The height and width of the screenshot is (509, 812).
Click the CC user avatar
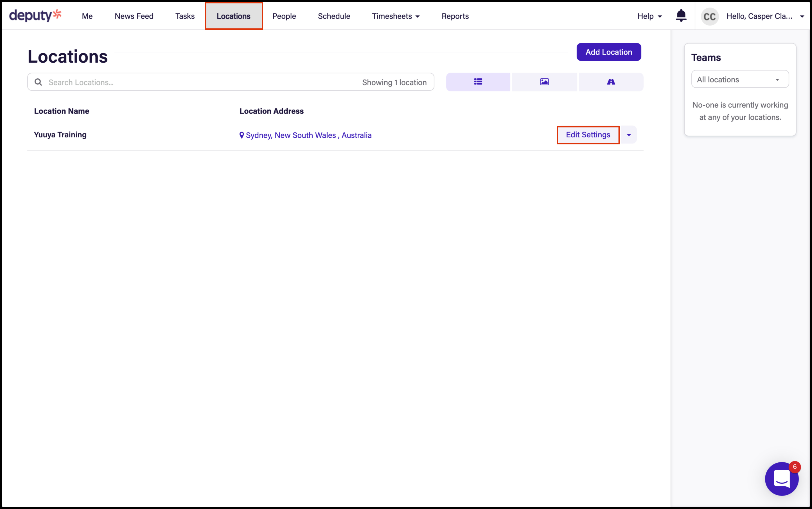coord(709,17)
